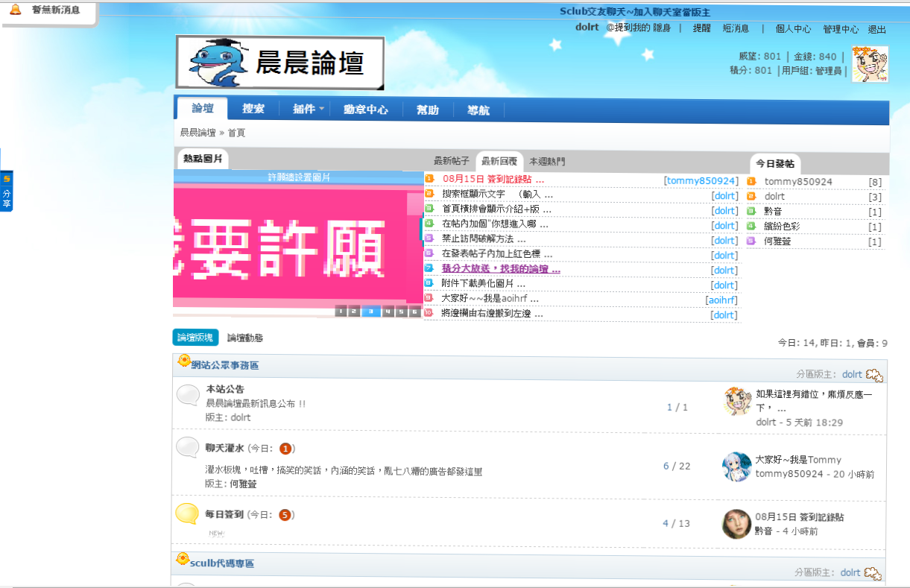The image size is (910, 588).
Task: Click the notification bell icon
Action: 15,10
